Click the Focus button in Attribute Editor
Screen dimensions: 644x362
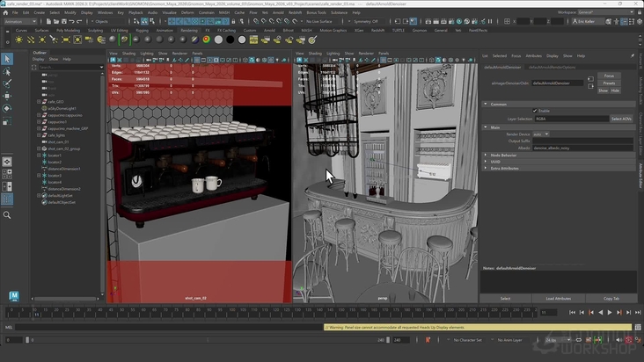click(x=609, y=76)
